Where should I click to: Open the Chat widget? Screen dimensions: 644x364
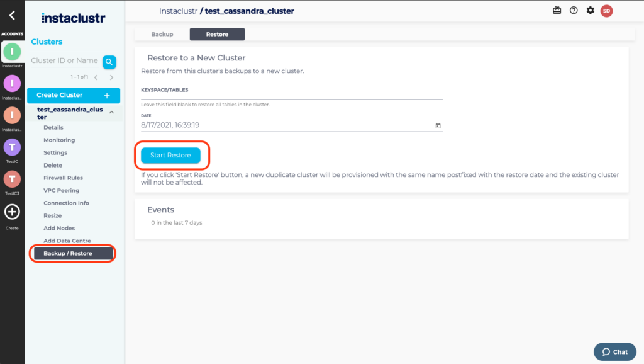(614, 351)
